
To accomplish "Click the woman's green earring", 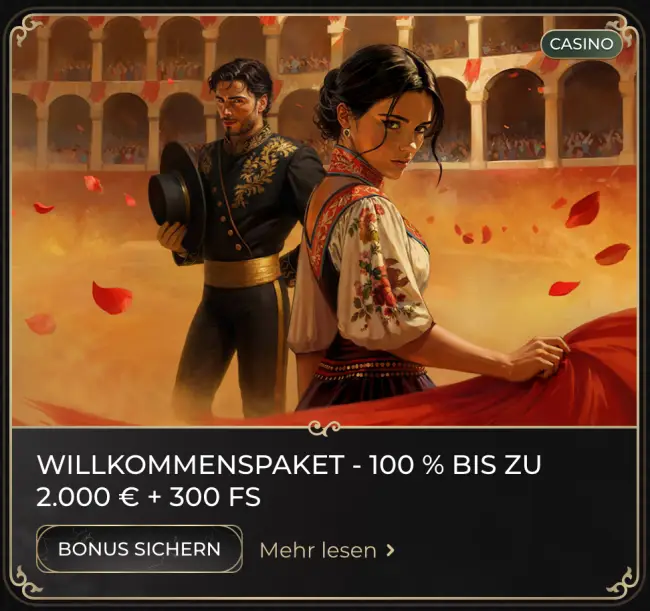I will click(346, 133).
